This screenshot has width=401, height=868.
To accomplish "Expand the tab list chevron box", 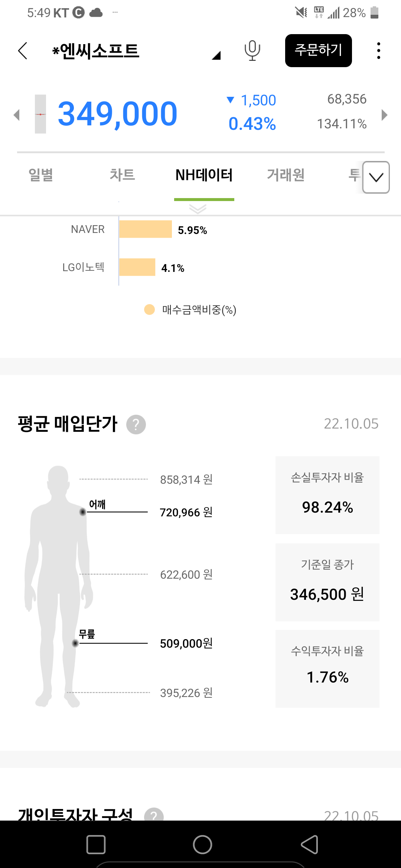I will click(x=376, y=177).
